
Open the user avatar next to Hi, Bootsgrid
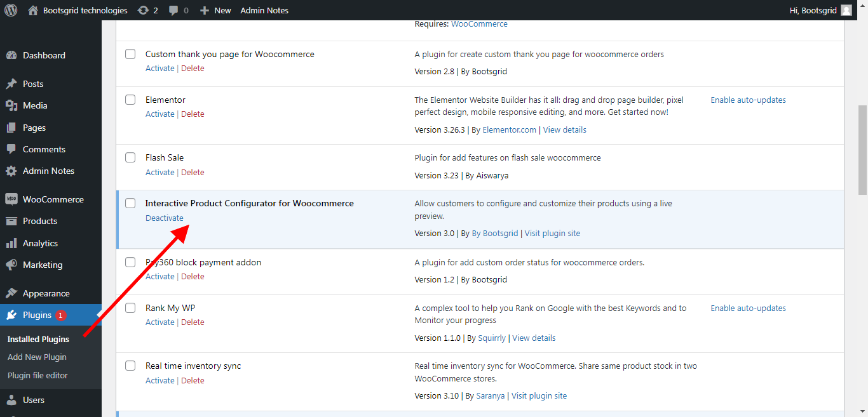pyautogui.click(x=846, y=10)
